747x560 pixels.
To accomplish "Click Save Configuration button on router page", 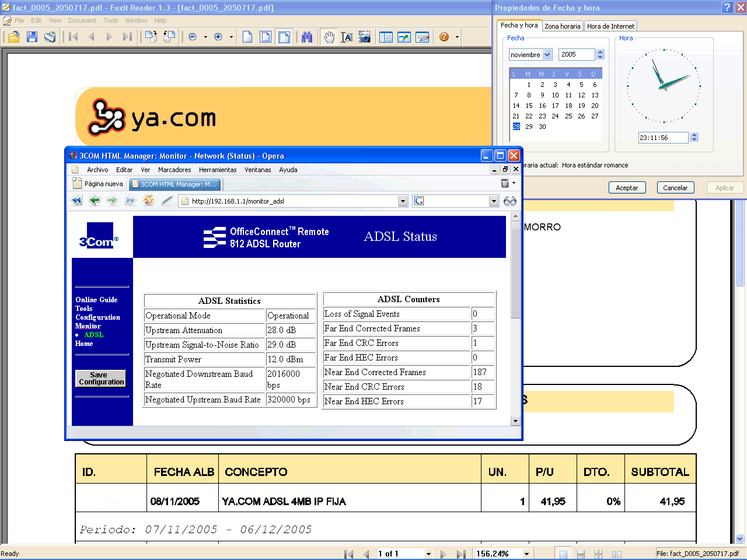I will [x=102, y=379].
